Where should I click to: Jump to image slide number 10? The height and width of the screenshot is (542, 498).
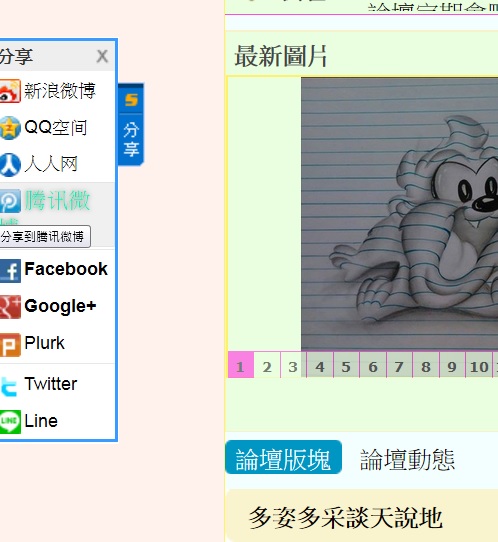pos(479,367)
